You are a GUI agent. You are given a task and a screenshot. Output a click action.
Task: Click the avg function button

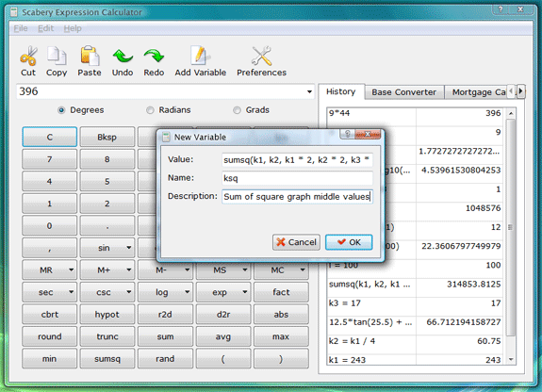pyautogui.click(x=223, y=336)
